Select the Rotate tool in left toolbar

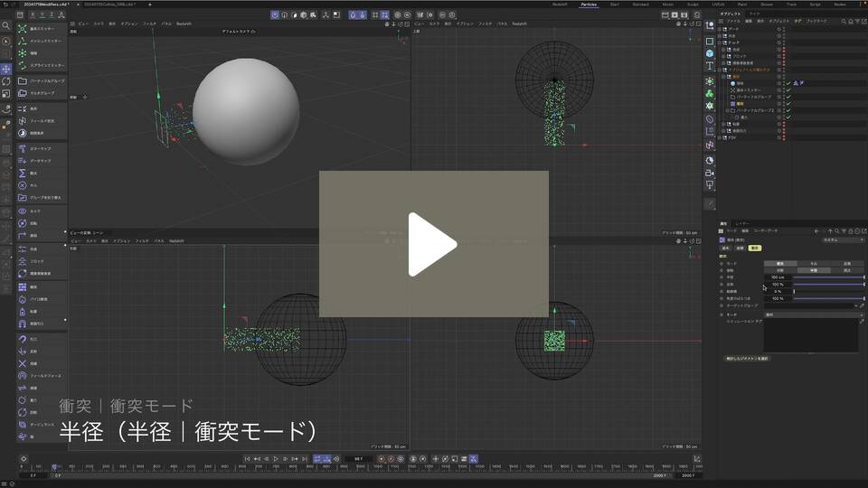coord(6,81)
